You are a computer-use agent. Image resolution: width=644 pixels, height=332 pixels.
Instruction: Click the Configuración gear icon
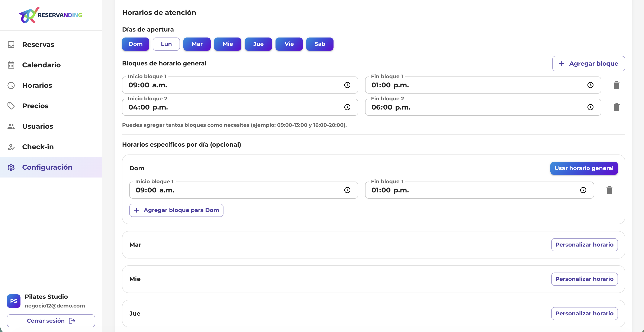click(11, 167)
